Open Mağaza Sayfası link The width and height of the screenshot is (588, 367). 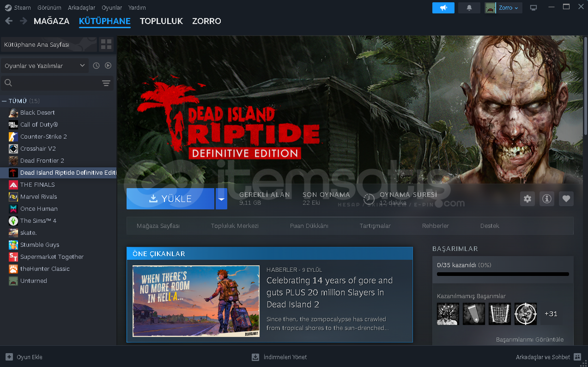coord(158,226)
